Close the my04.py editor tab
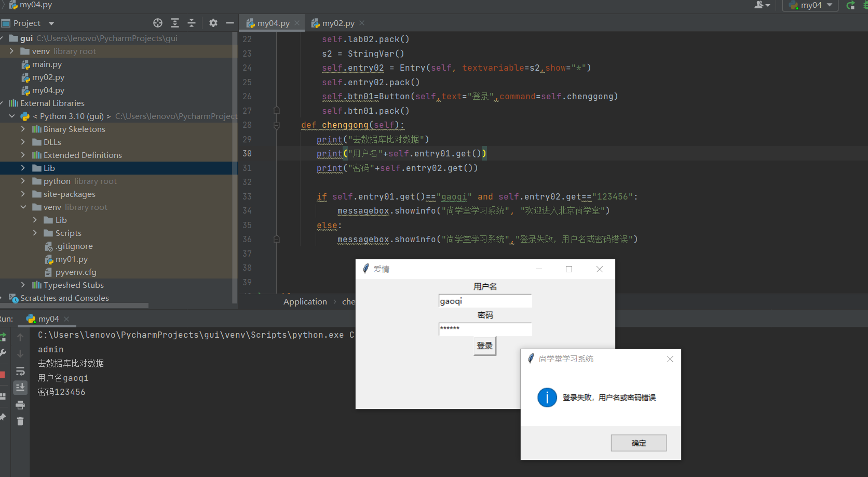The height and width of the screenshot is (477, 868). 297,23
